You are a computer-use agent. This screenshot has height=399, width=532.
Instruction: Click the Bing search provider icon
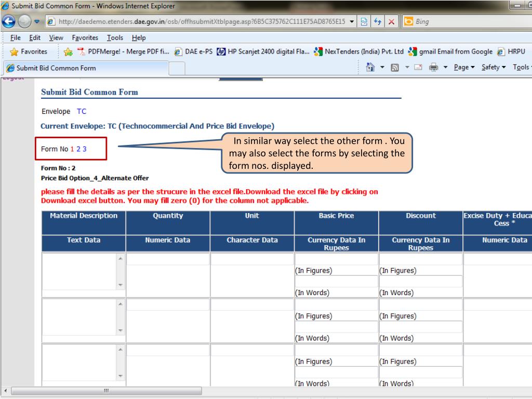pos(408,22)
